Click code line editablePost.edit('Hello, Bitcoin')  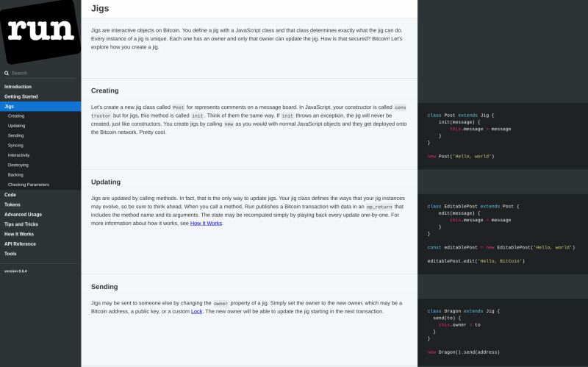tap(476, 261)
